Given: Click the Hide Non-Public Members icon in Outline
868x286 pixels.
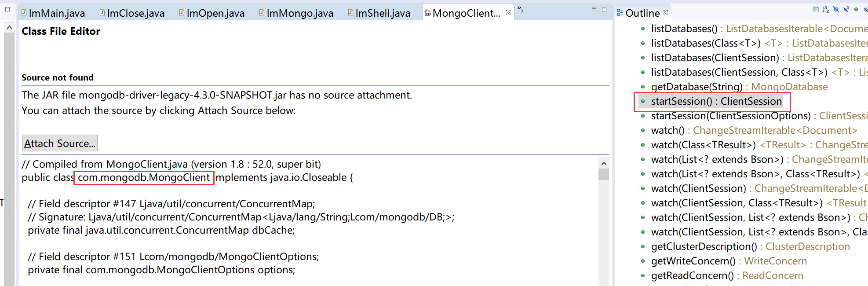Looking at the screenshot, I should pos(856,10).
